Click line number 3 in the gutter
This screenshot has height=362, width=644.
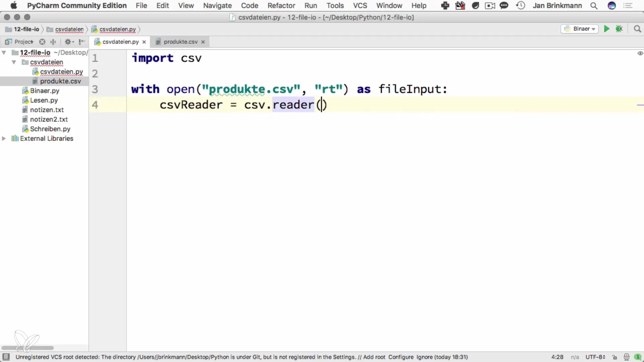coord(95,89)
